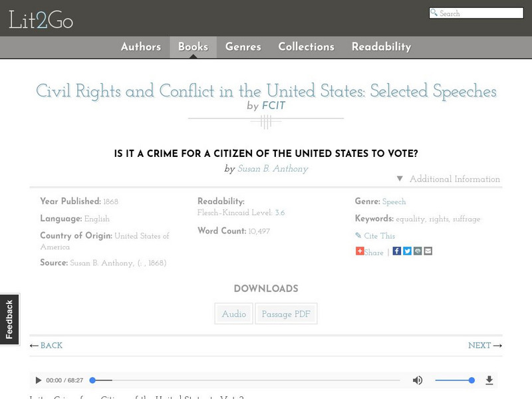Share the passage on Twitter
The width and height of the screenshot is (532, 399).
pos(407,251)
